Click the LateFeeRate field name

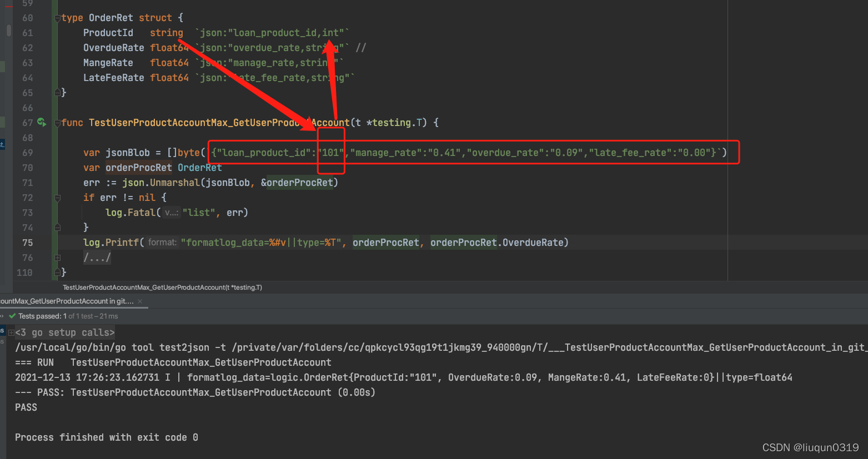114,78
